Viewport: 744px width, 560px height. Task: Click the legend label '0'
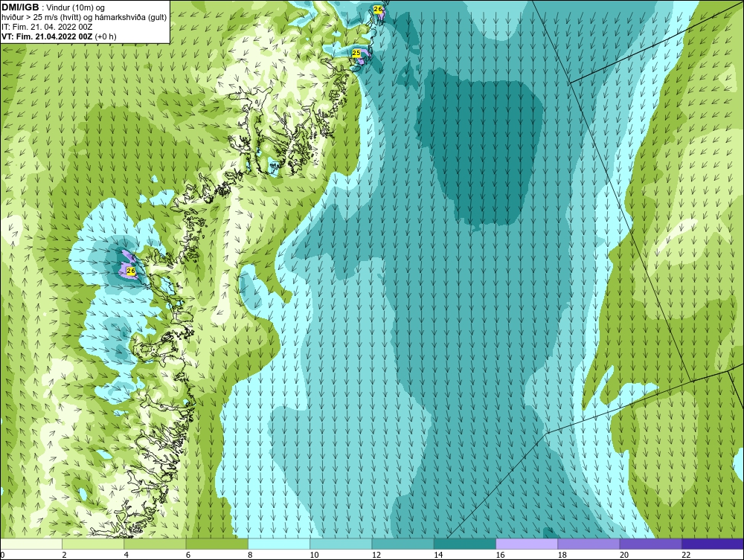pyautogui.click(x=2, y=556)
